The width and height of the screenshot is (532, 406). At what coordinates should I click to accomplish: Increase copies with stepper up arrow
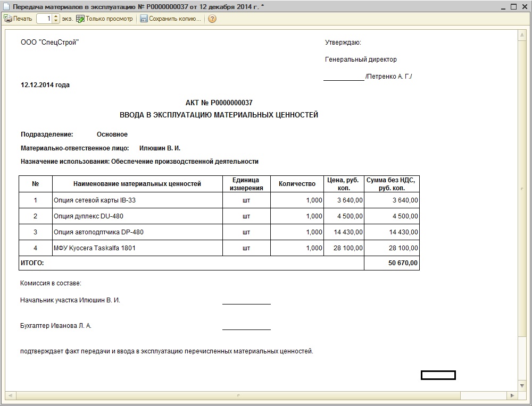click(56, 16)
